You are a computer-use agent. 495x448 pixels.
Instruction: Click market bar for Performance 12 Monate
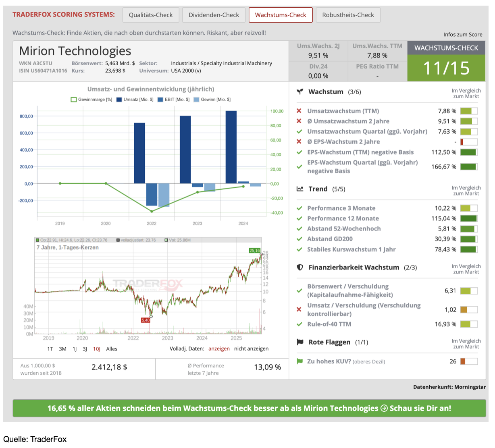pos(469,218)
